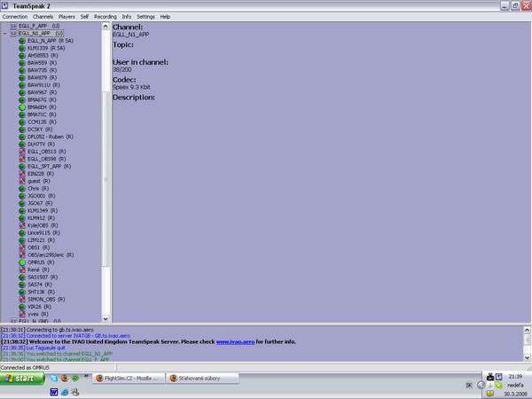Click the bright green icon of OMRUS
The width and height of the screenshot is (532, 399).
click(x=22, y=262)
